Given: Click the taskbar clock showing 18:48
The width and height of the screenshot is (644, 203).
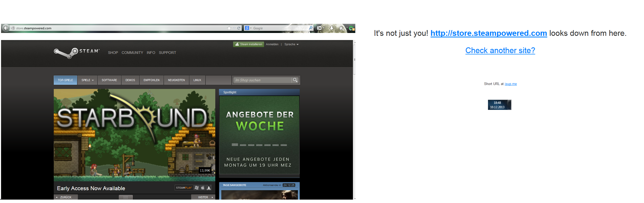Looking at the screenshot, I should [x=497, y=105].
